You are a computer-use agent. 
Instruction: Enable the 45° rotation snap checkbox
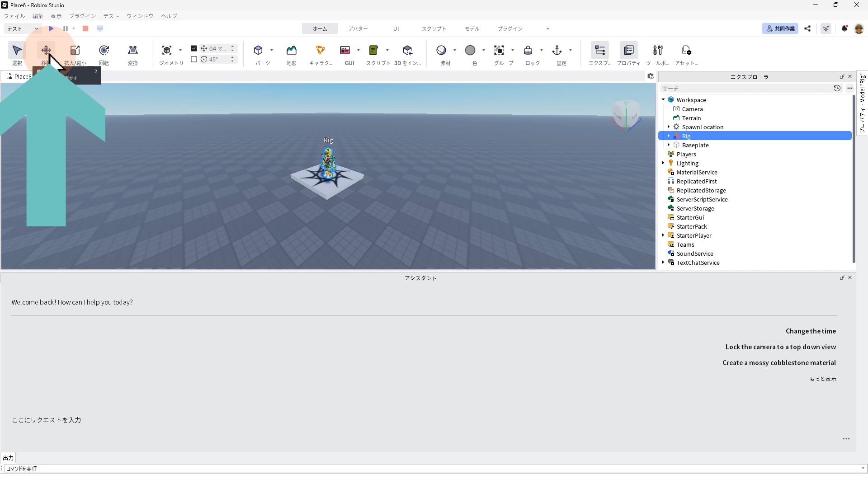(x=194, y=59)
